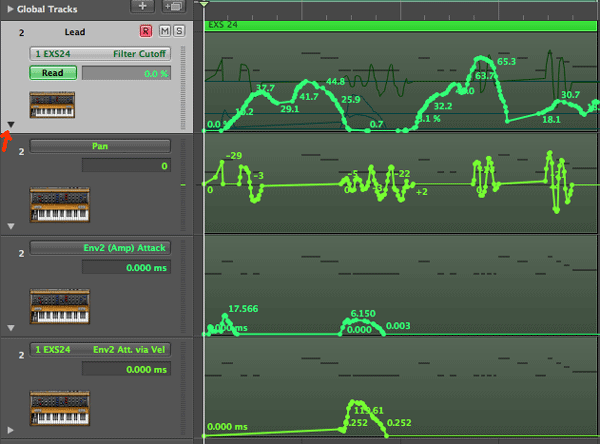Open the Env2 Att. via Vel parameter menu
Image resolution: width=600 pixels, height=444 pixels.
[x=100, y=349]
